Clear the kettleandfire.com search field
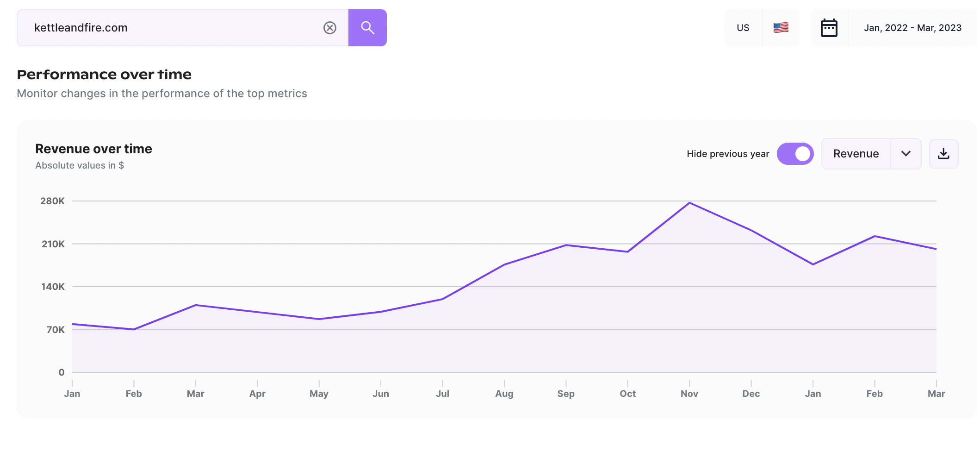Viewport: 980px width, 452px height. click(x=330, y=28)
